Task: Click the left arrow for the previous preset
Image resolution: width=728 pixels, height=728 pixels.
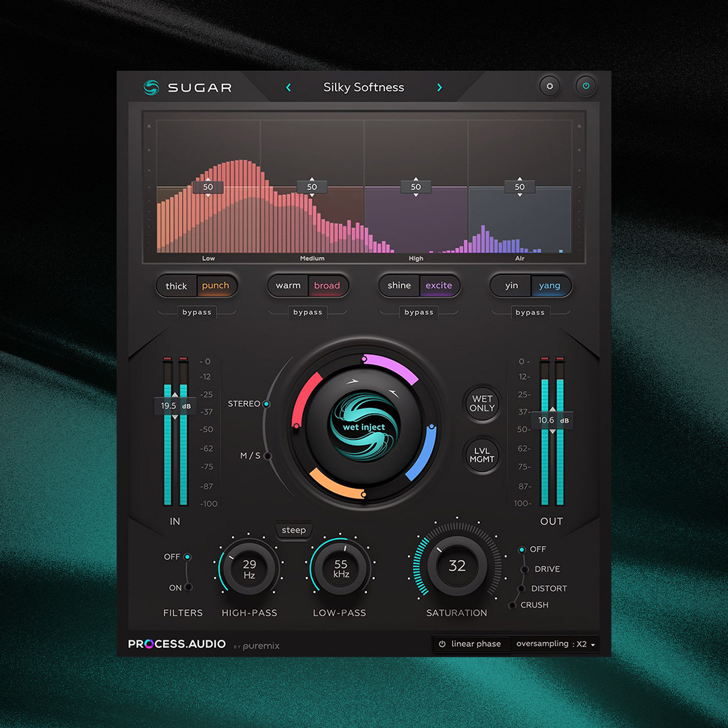Action: [288, 87]
